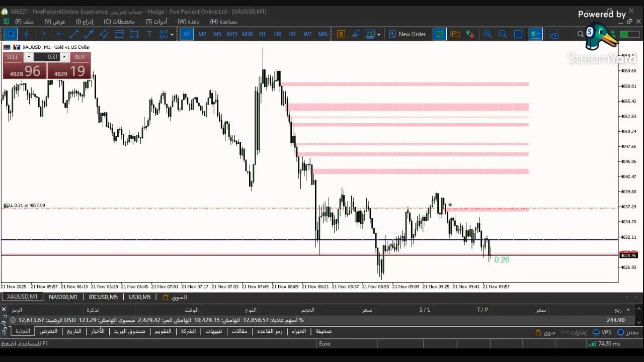
Task: Open the orange folder toolbar icon
Action: tap(455, 34)
